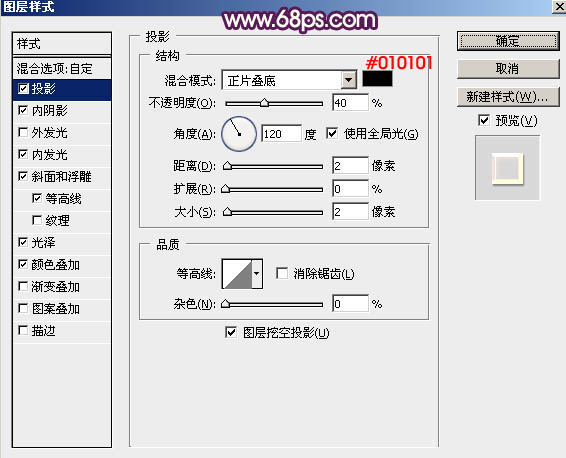Uncheck the 颜色叠加 color overlay checkbox
This screenshot has height=458, width=566.
[x=23, y=265]
